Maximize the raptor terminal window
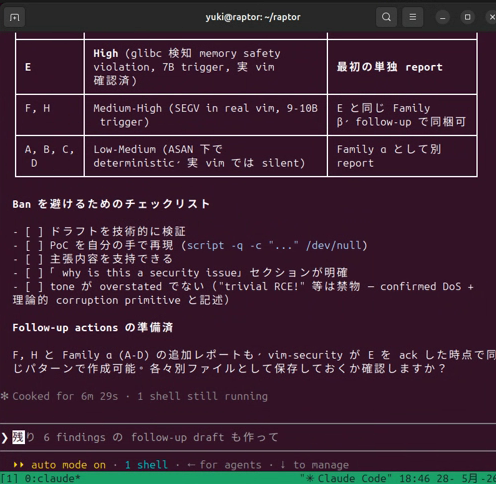 pos(468,17)
